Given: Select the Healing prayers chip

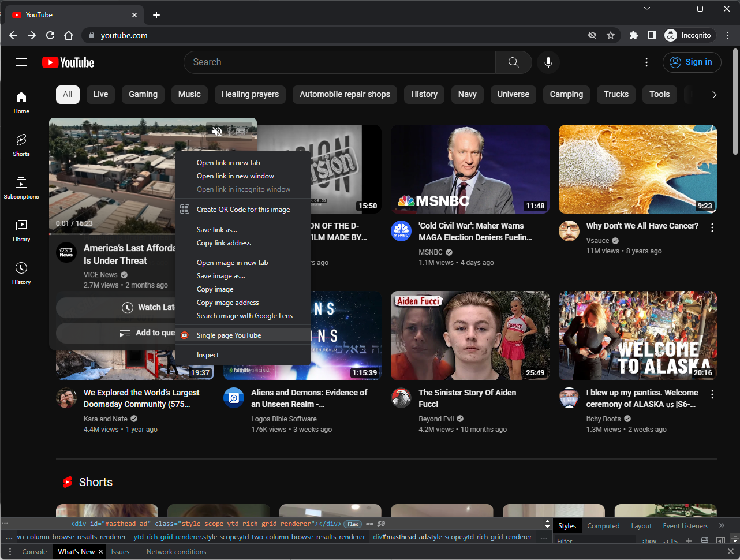Looking at the screenshot, I should (x=250, y=94).
